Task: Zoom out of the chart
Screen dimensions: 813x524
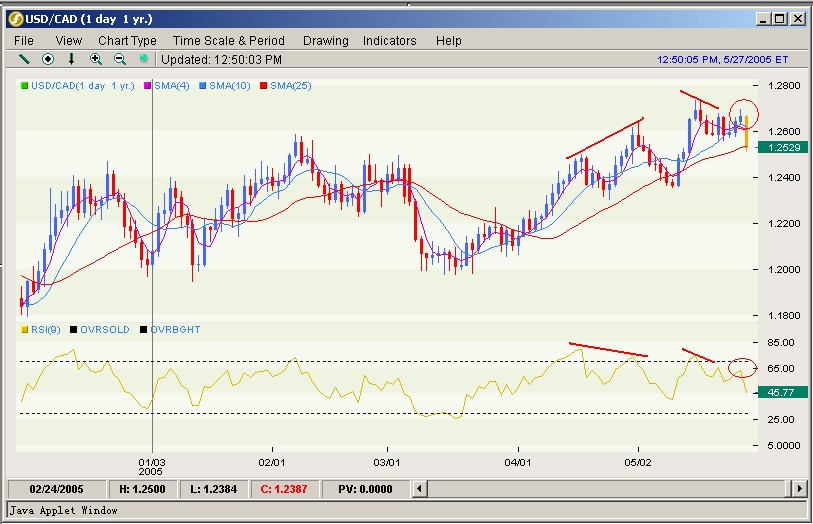Action: [120, 59]
